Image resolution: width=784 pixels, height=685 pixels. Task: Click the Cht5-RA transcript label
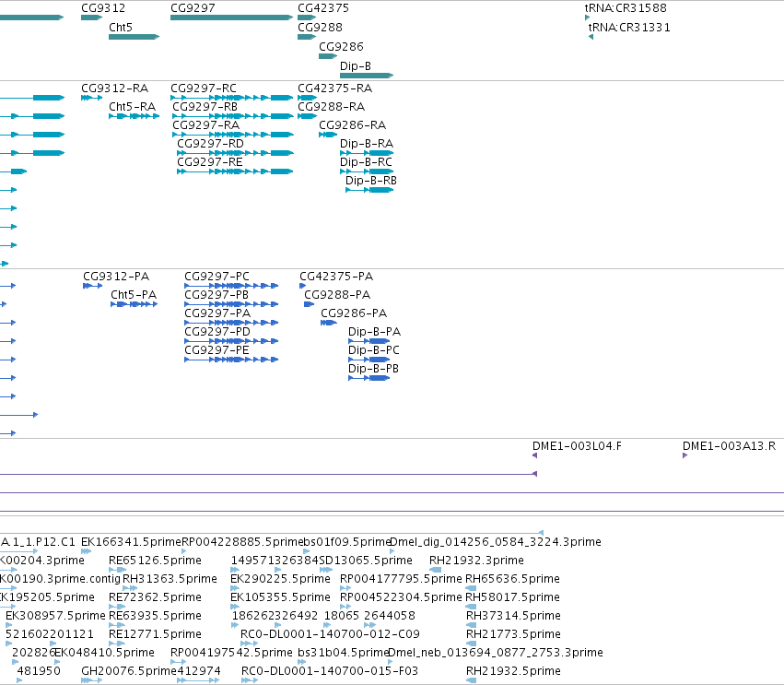point(133,107)
